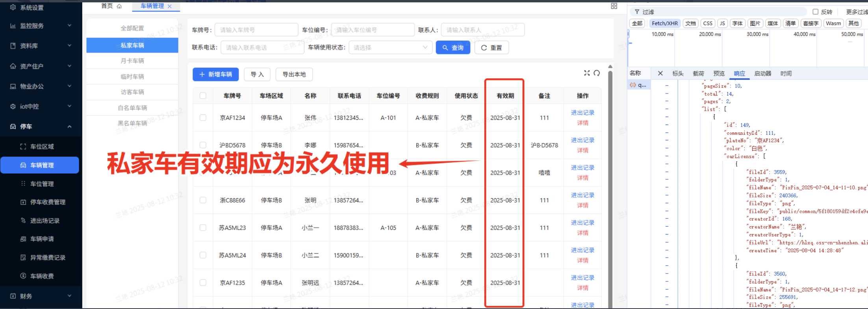Click the grid layout icon in the tab bar
The image size is (868, 309).
[614, 6]
